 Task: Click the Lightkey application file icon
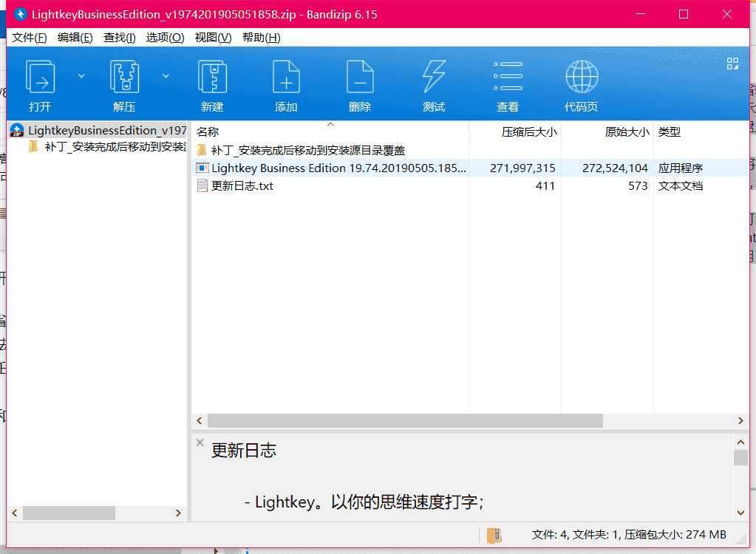(202, 168)
